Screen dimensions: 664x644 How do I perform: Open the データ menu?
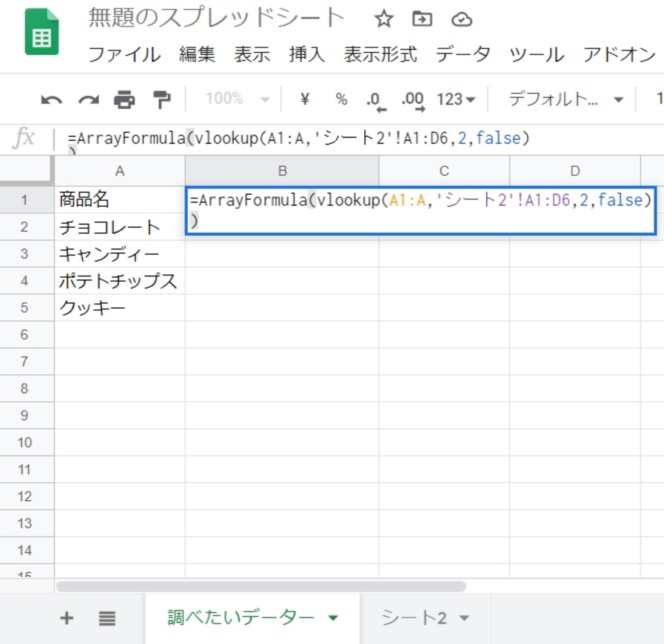coord(463,54)
